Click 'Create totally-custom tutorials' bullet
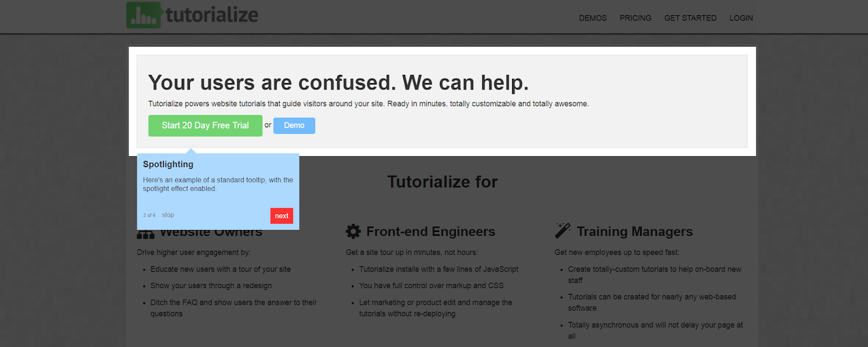Viewport: 868px width, 347px height. tap(654, 274)
